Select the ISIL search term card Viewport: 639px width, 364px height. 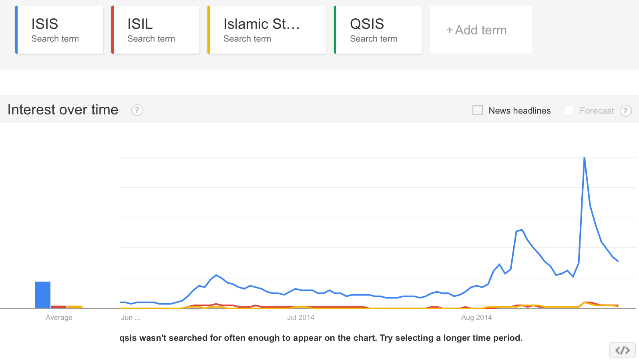(155, 30)
